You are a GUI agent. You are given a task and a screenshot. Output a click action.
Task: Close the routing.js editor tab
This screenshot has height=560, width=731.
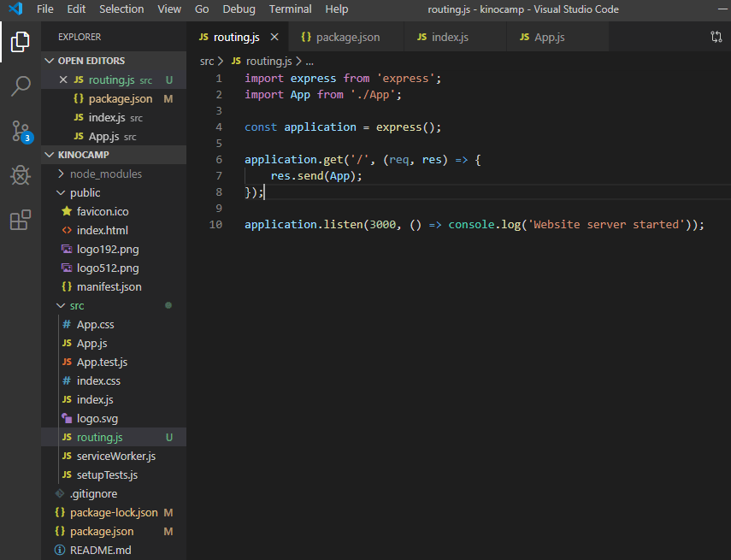274,38
